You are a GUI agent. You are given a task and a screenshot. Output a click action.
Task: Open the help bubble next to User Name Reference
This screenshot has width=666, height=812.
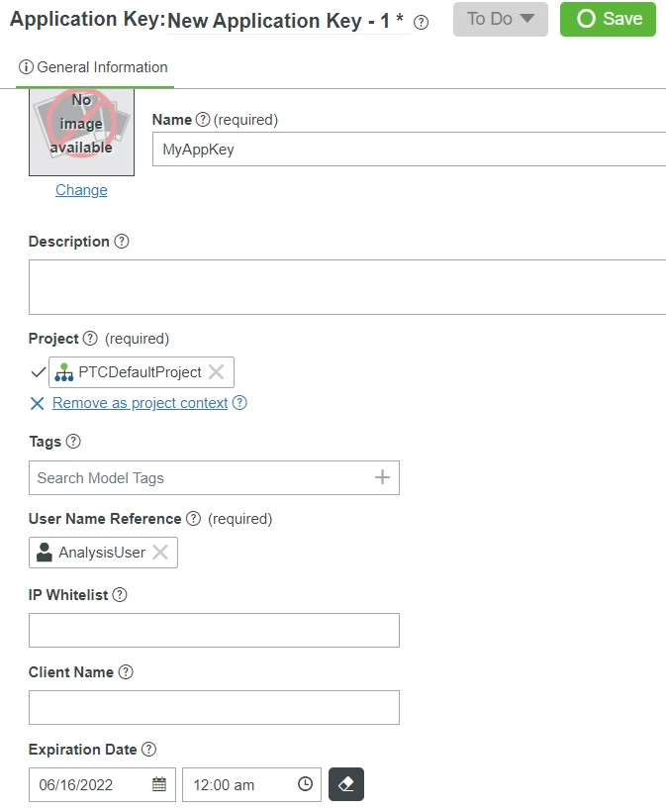tap(195, 516)
